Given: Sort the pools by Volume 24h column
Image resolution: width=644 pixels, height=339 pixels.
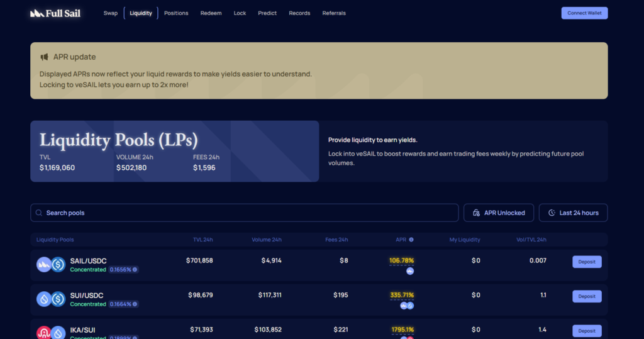Looking at the screenshot, I should point(267,240).
